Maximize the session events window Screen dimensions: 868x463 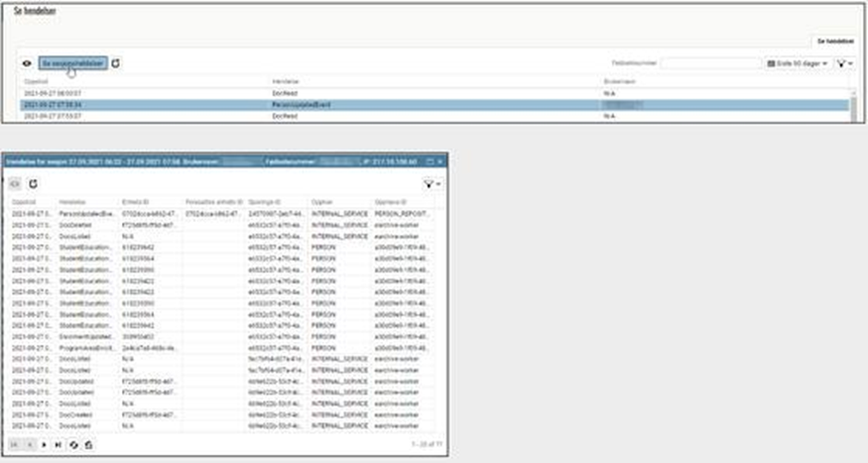click(x=428, y=161)
